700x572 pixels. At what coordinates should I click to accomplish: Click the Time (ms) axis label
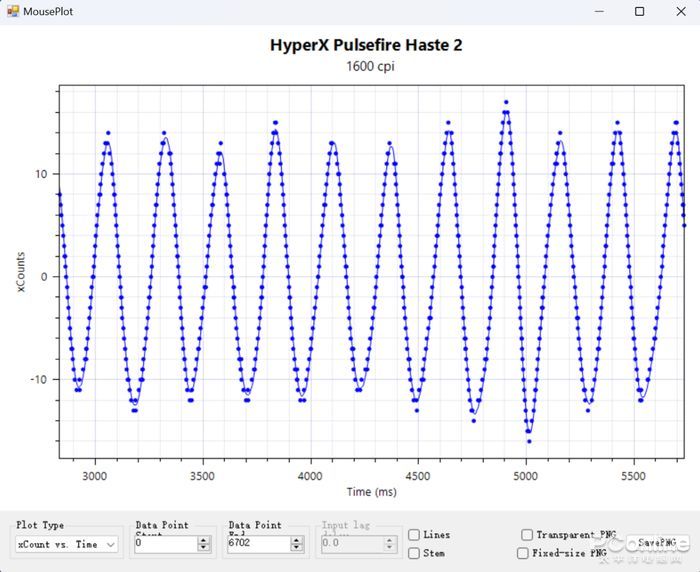click(x=371, y=492)
